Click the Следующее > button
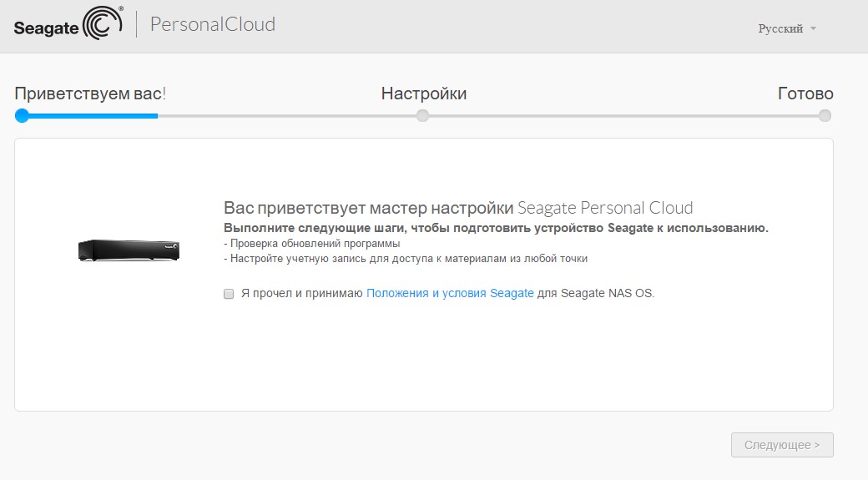 click(782, 445)
